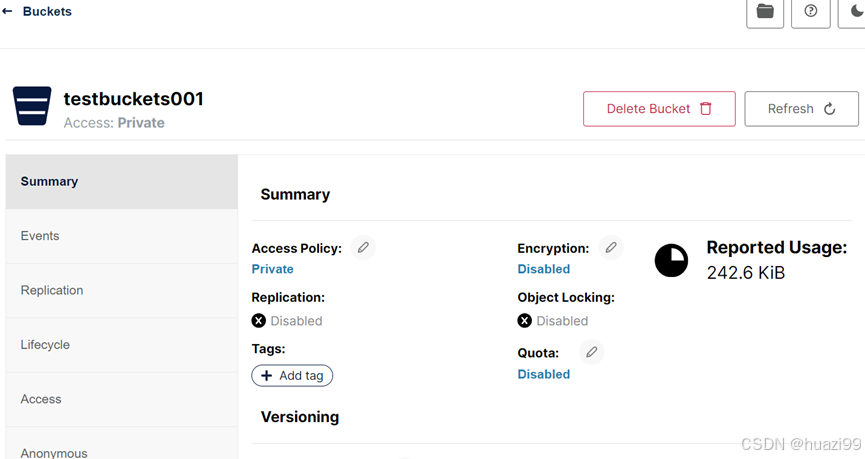Select the Summary sidebar tab
This screenshot has height=459, width=865.
pyautogui.click(x=122, y=182)
